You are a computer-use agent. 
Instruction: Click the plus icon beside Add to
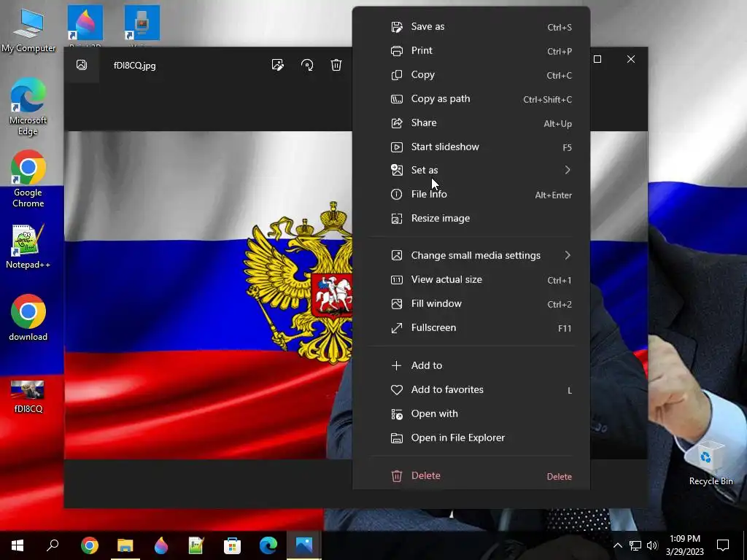396,365
